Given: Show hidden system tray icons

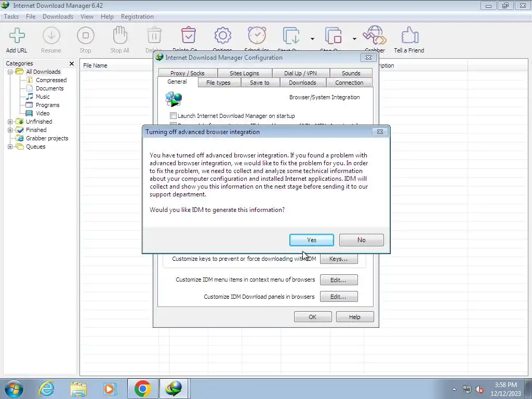Looking at the screenshot, I should click(x=454, y=389).
